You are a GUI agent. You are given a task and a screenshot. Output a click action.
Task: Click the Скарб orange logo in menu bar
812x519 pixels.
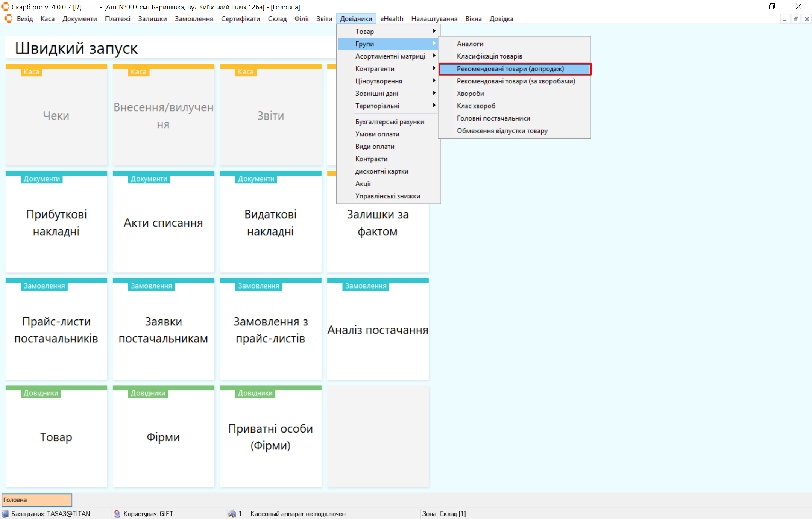pyautogui.click(x=8, y=18)
